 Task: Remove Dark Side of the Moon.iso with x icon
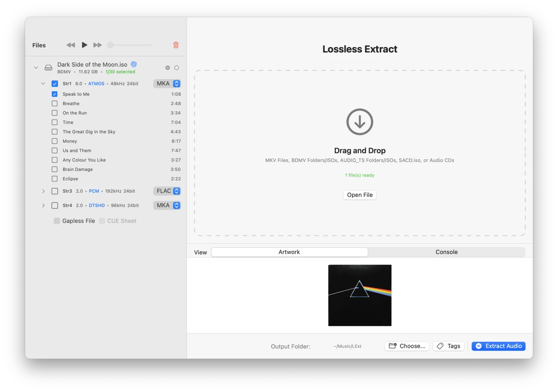(167, 68)
